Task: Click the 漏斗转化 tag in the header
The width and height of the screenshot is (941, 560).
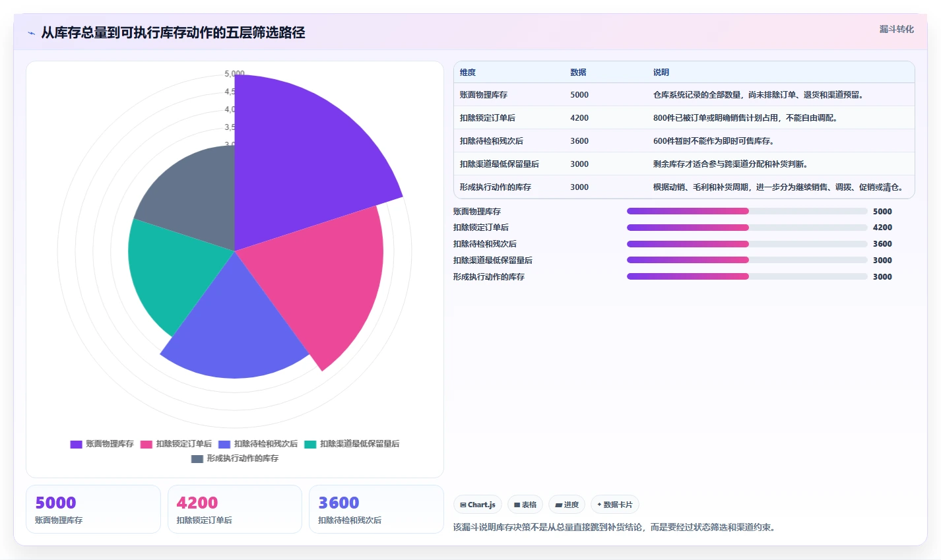Action: [x=896, y=29]
